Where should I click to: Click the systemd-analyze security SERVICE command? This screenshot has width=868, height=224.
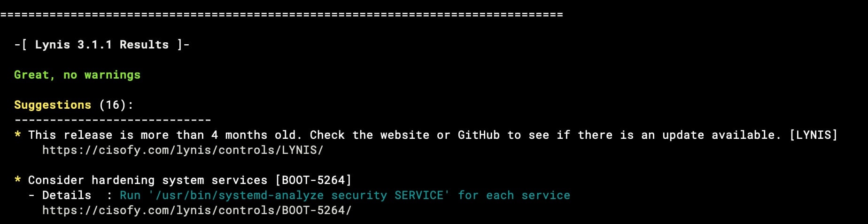[x=299, y=195]
